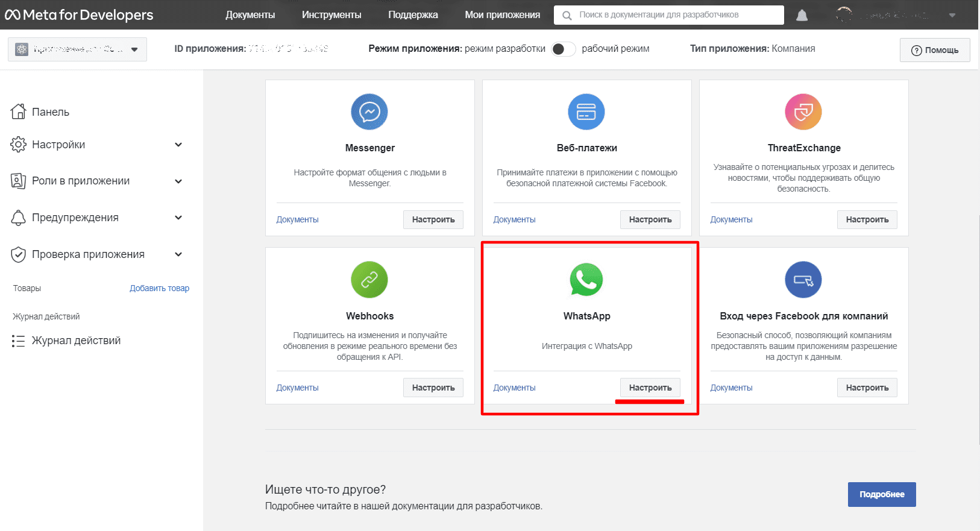Viewport: 980px width, 531px height.
Task: Click the Ищете что-то другое? heading
Action: coord(325,489)
